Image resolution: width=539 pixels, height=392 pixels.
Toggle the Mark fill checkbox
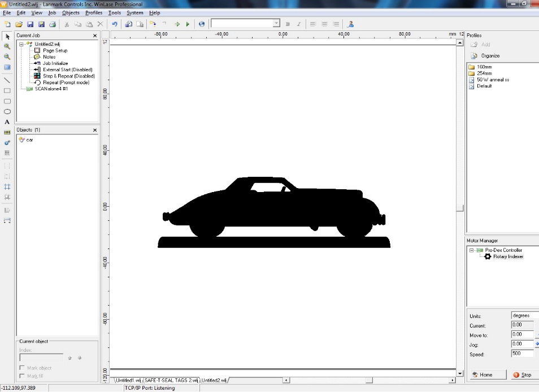[x=21, y=376]
